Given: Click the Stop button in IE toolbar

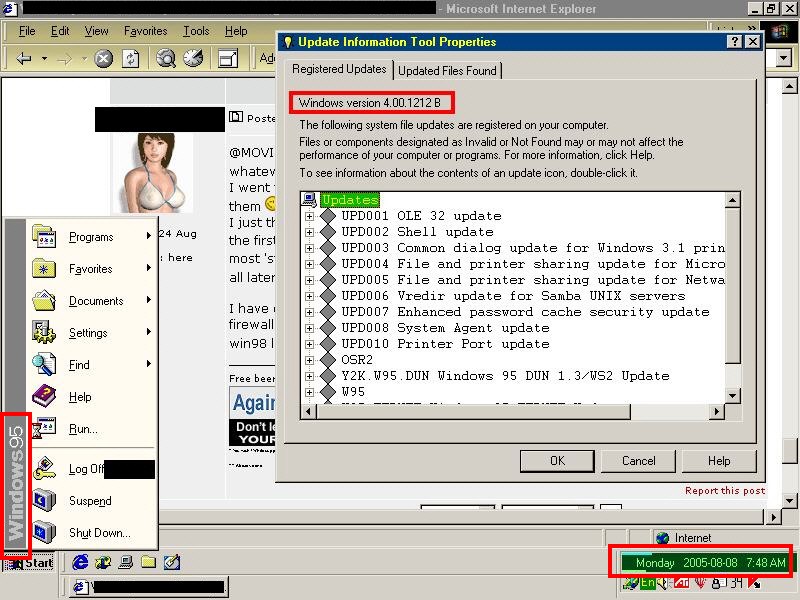Looking at the screenshot, I should click(104, 59).
